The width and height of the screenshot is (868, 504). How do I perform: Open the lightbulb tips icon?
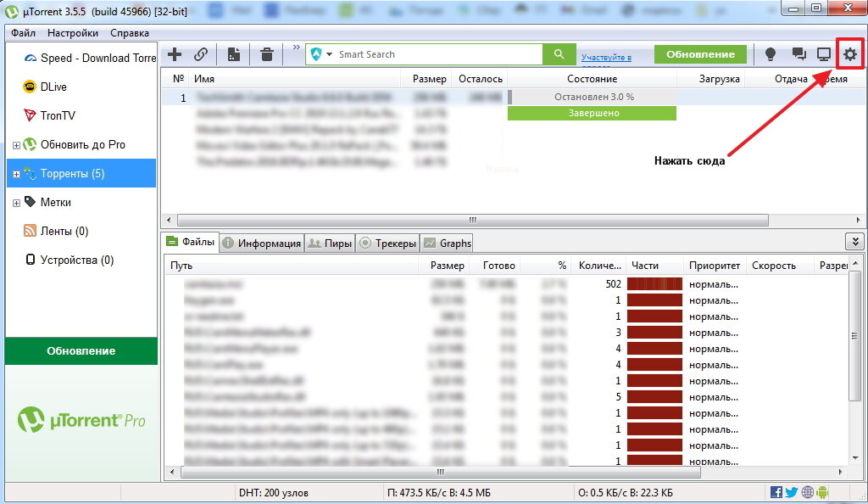tap(770, 54)
